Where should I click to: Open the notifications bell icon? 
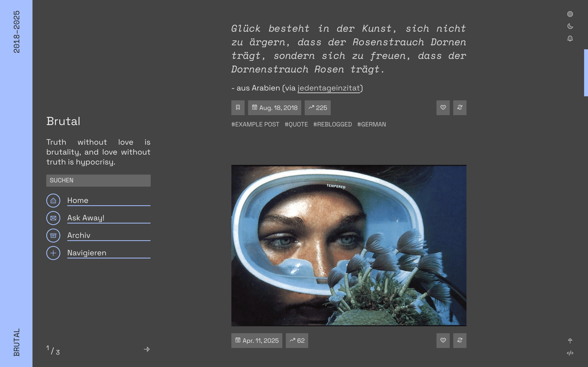pos(570,38)
